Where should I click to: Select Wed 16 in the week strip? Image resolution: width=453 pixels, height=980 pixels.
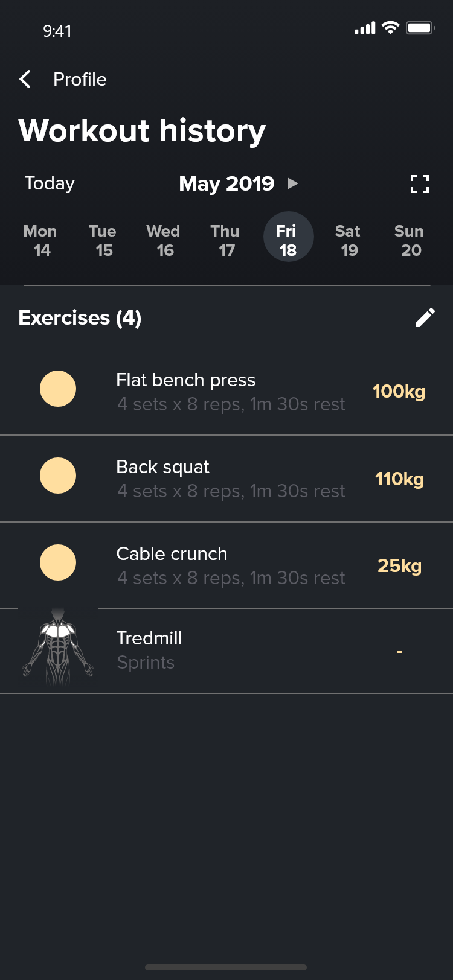click(164, 241)
